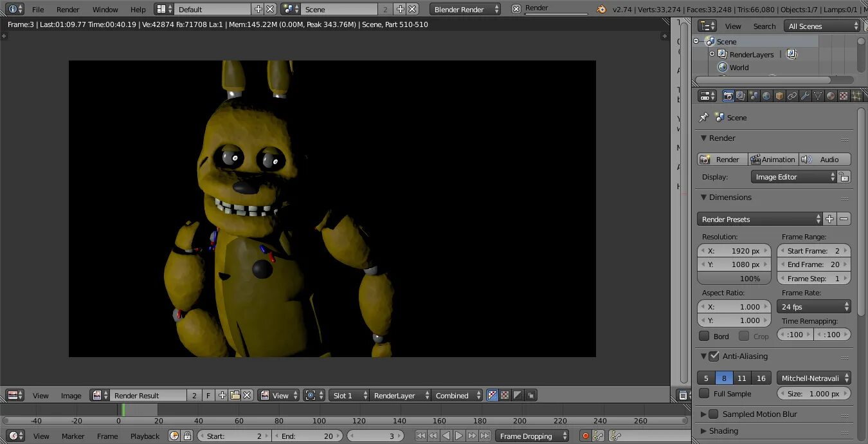This screenshot has width=868, height=444.
Task: Open the World properties tab
Action: point(768,95)
